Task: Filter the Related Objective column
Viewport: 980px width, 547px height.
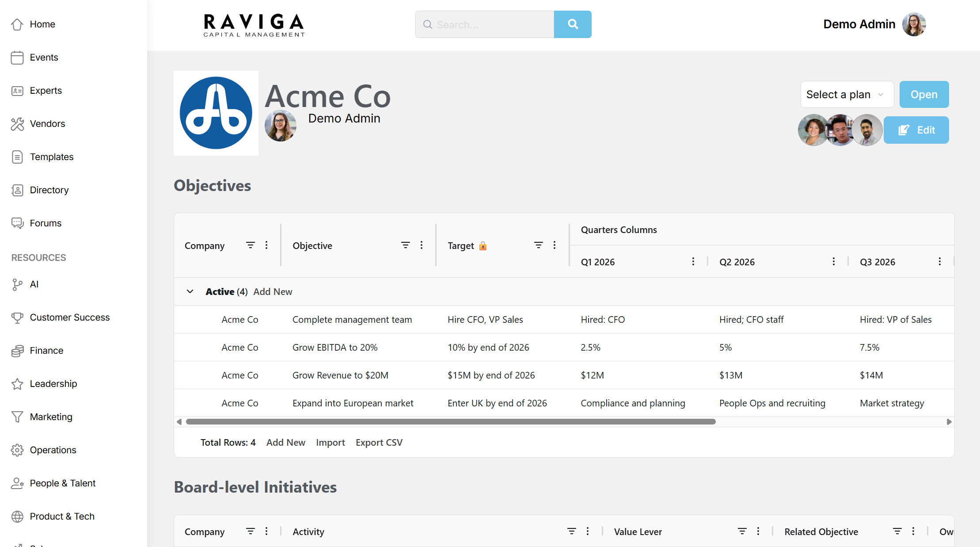Action: [897, 531]
